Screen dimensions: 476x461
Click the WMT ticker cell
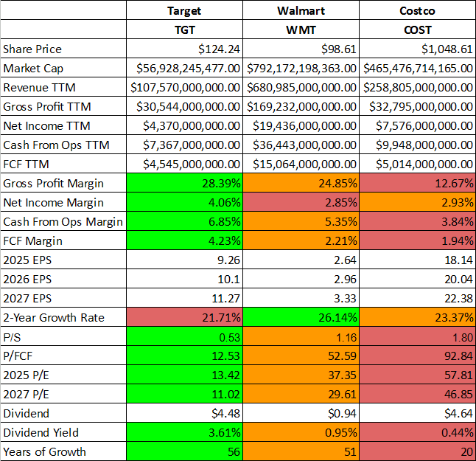coord(301,30)
